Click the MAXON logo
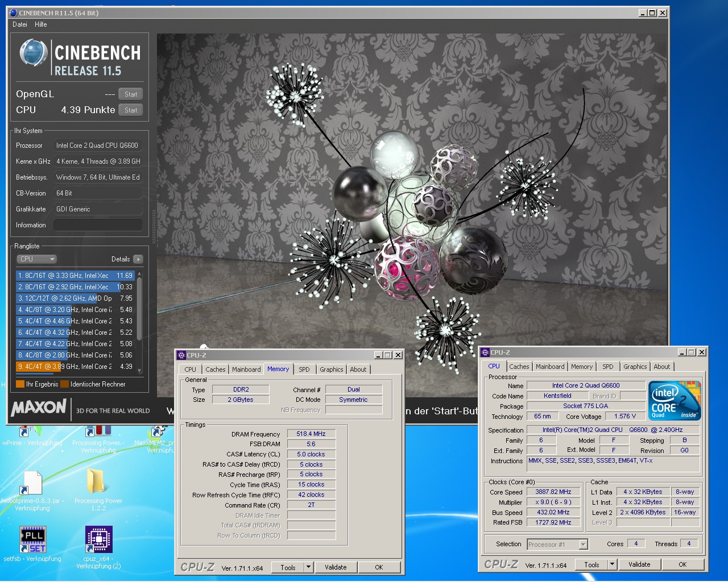 (x=39, y=408)
